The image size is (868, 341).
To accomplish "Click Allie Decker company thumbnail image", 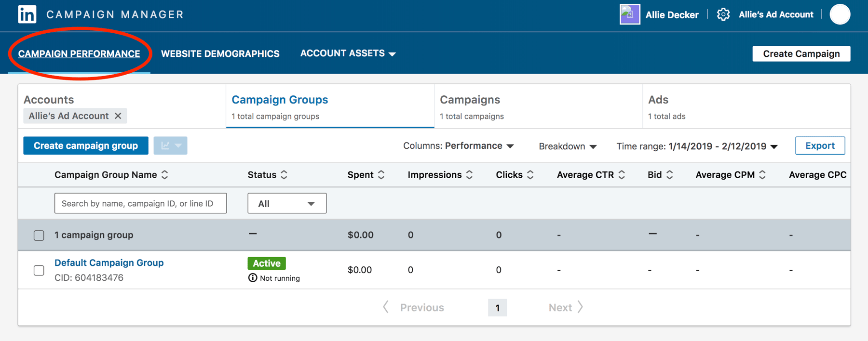I will pos(630,14).
